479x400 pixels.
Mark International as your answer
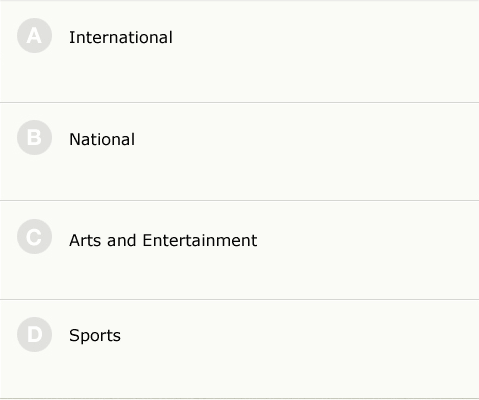239,52
